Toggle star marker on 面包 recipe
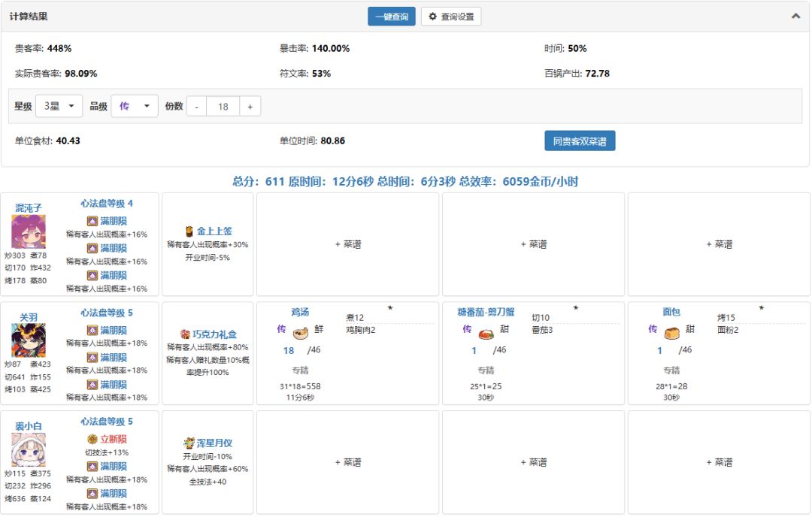 [762, 308]
